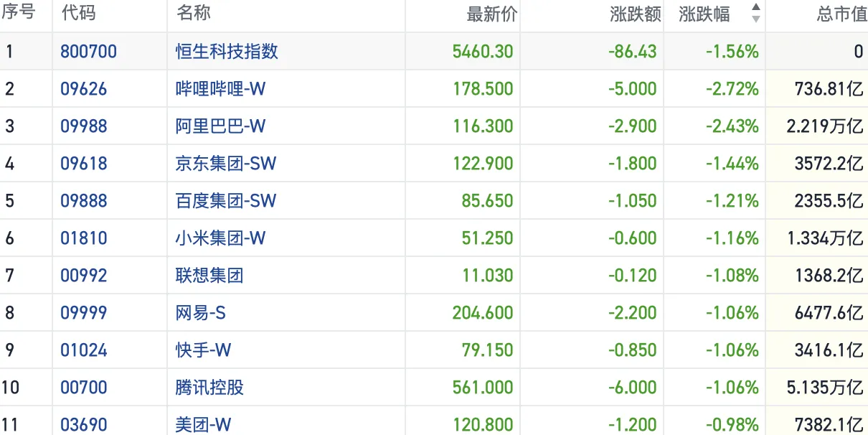Image resolution: width=868 pixels, height=435 pixels.
Task: Open 阿里巴巴-W stock link
Action: point(220,126)
